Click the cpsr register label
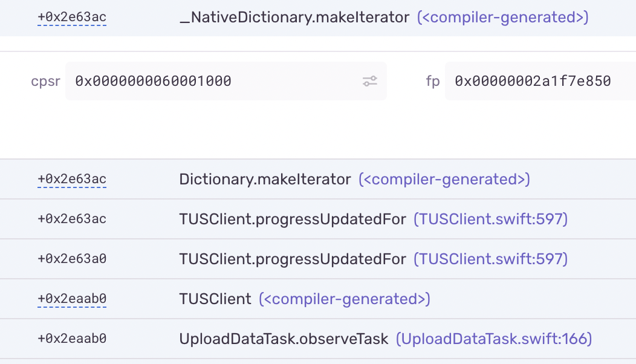The height and width of the screenshot is (364, 636). (45, 81)
